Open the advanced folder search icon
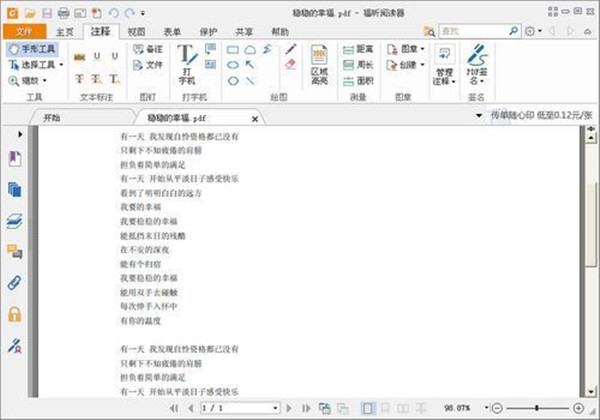This screenshot has width=600, height=420. (x=429, y=32)
